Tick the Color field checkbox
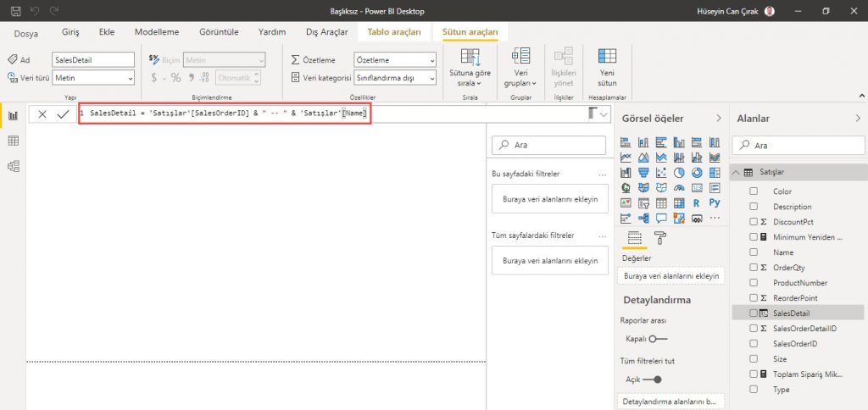 click(x=754, y=191)
